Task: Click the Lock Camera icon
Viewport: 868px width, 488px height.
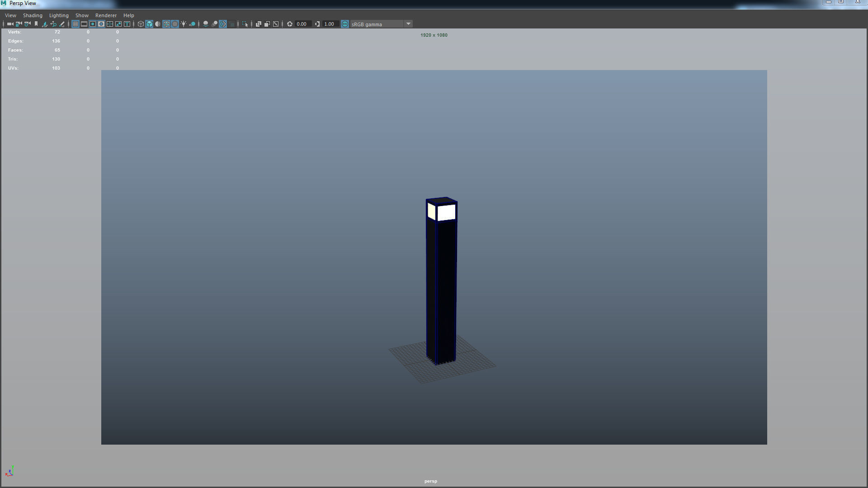Action: (19, 24)
